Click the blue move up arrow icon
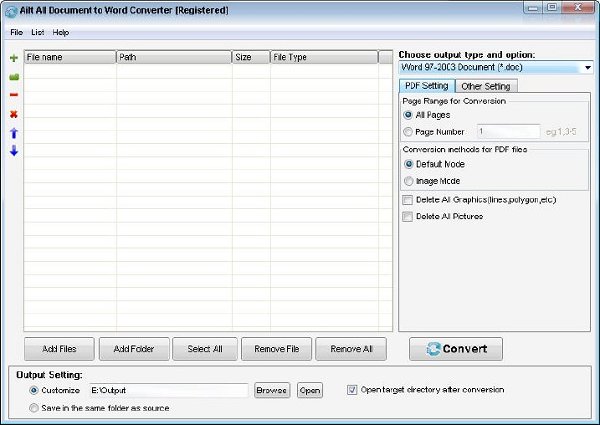Image resolution: width=600 pixels, height=425 pixels. (x=14, y=133)
